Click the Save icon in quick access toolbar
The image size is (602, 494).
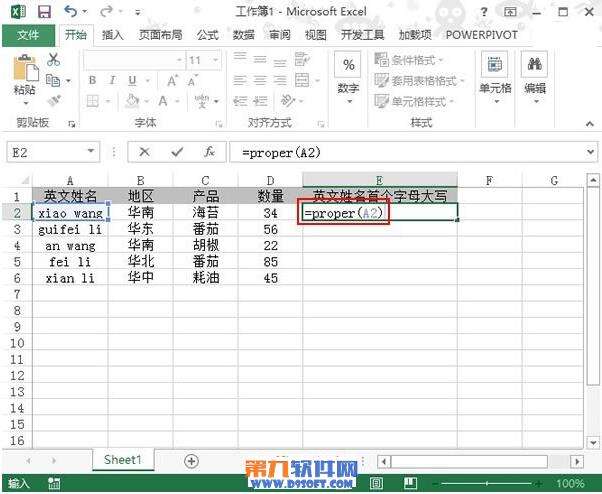pos(45,12)
